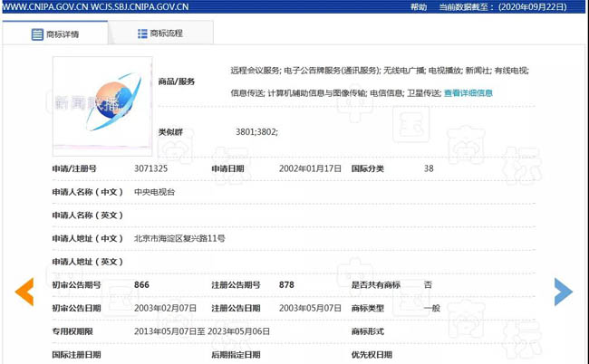The image size is (589, 364).
Task: Click the WWW.CNIPA.GOV.CN address text in header
Action: point(45,6)
